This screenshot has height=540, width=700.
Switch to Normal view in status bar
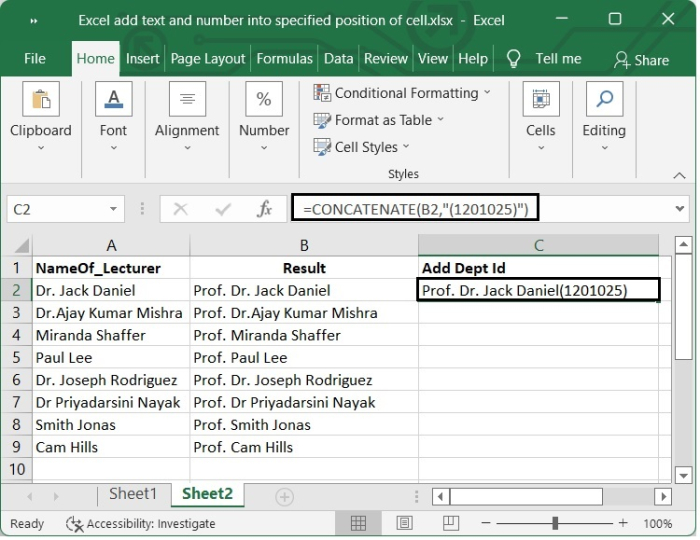(x=358, y=523)
